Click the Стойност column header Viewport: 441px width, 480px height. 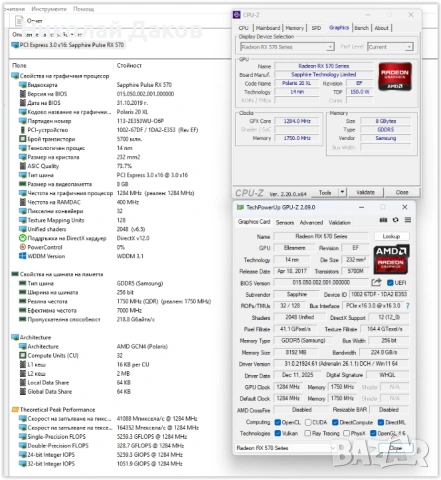(x=129, y=65)
